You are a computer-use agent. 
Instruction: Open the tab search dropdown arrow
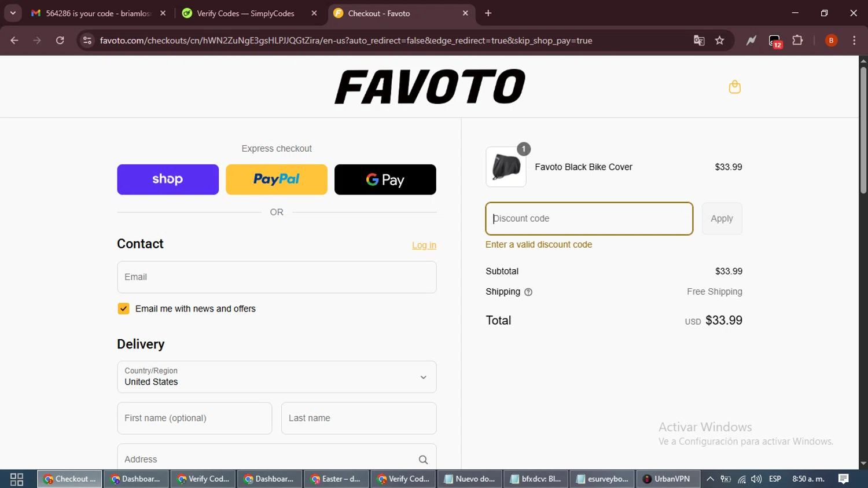pos(13,13)
